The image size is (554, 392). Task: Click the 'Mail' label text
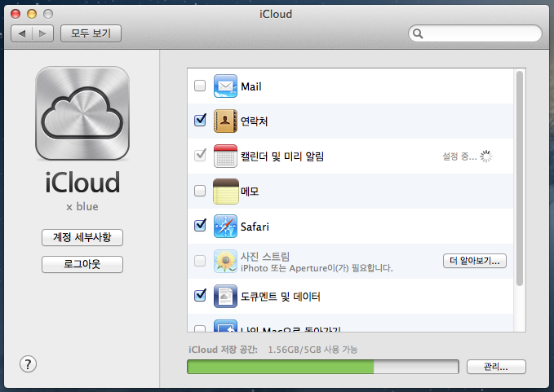pos(250,86)
